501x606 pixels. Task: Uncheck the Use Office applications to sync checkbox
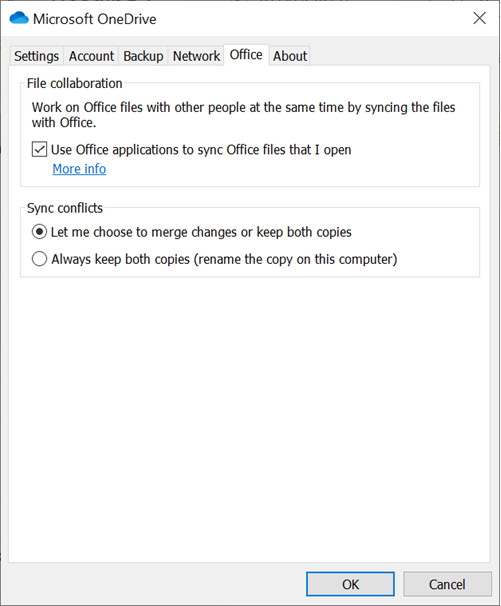[39, 150]
